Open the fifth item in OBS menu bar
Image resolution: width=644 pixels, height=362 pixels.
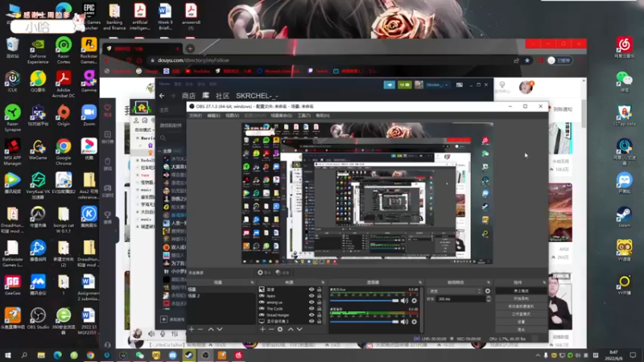point(281,116)
